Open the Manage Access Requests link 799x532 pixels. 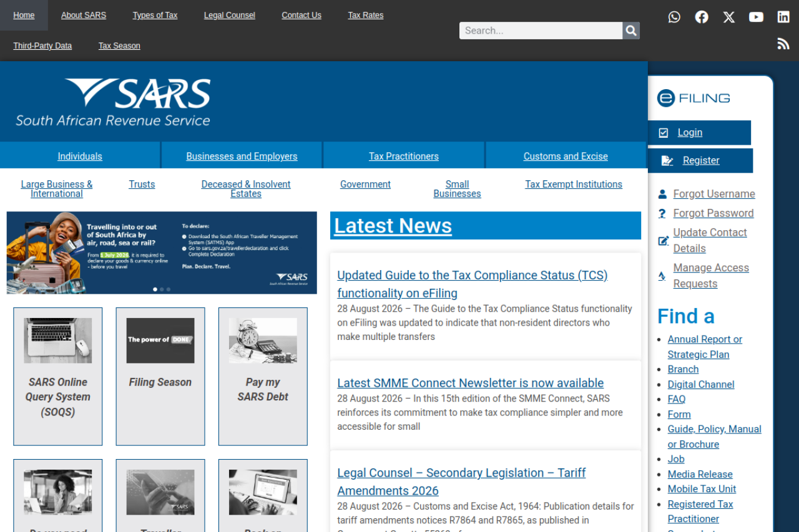711,276
